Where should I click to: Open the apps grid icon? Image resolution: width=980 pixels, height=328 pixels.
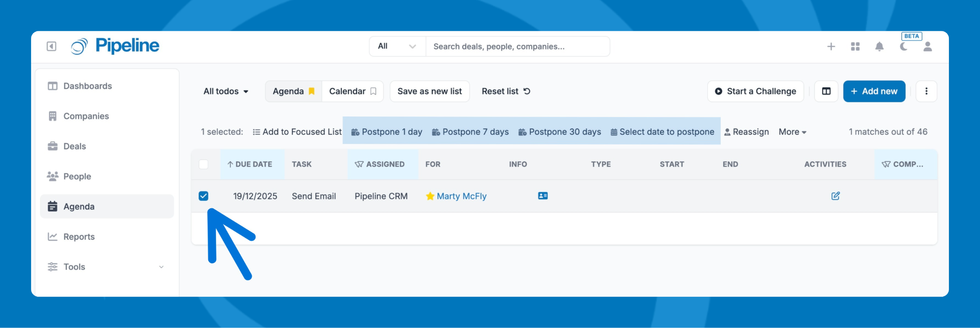click(855, 46)
